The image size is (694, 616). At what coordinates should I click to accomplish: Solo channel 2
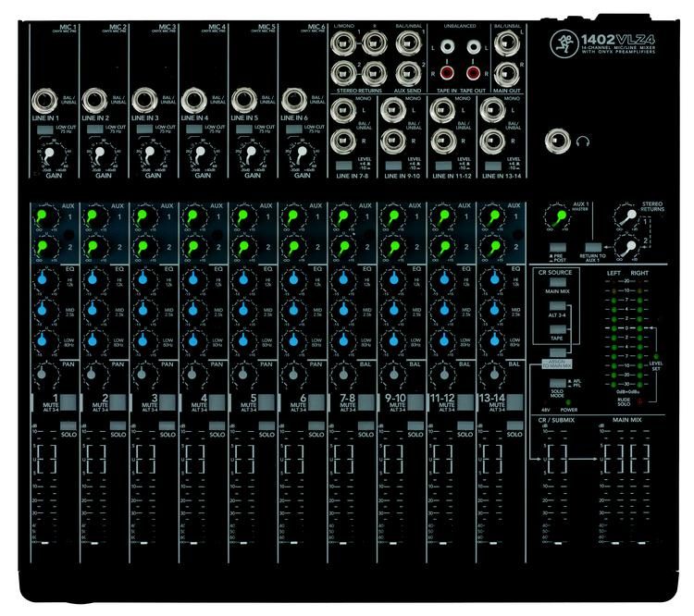point(118,425)
